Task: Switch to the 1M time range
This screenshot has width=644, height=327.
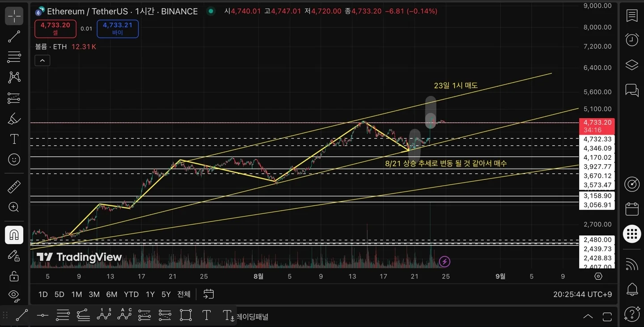Action: point(76,294)
